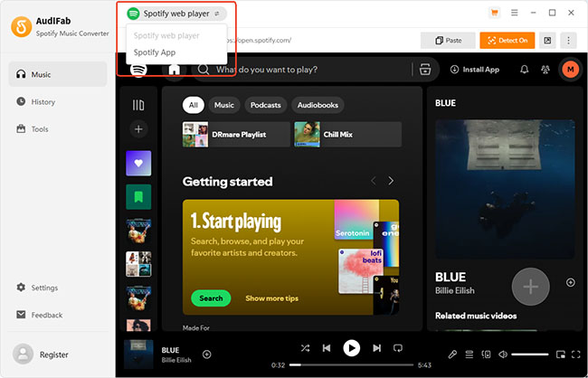Go to Spotify Home

pos(174,70)
